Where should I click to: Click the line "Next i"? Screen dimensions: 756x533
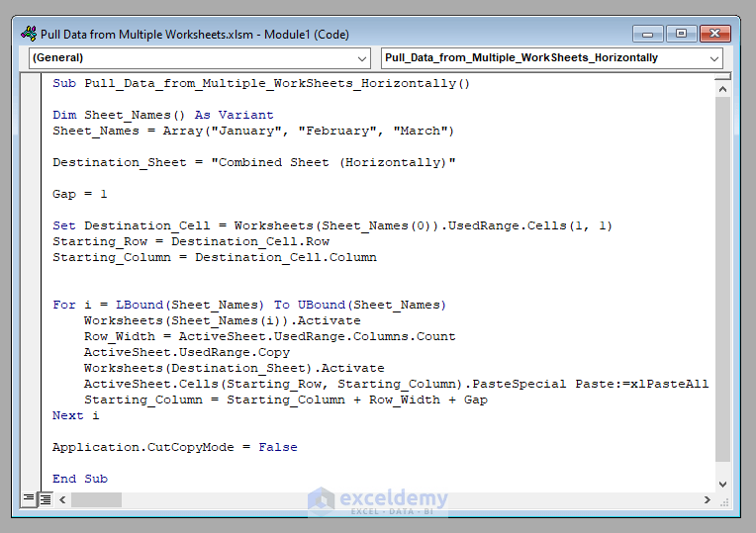point(75,416)
